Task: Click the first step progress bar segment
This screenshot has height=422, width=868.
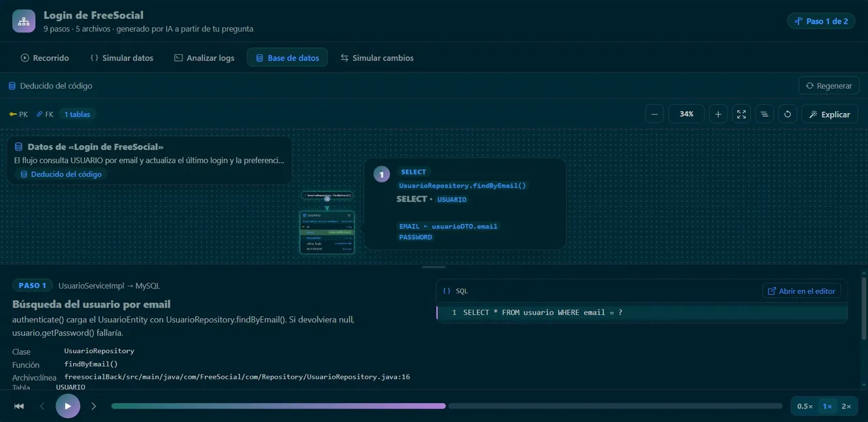Action: coord(278,406)
